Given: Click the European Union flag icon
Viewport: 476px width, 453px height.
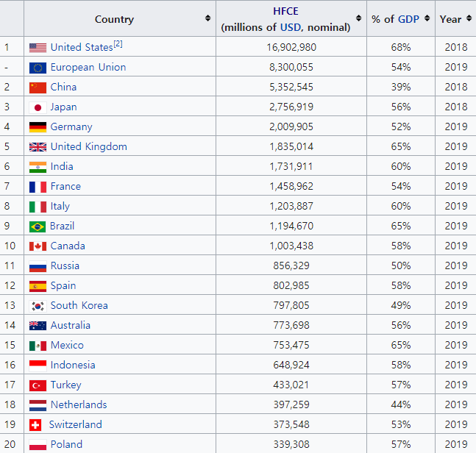Looking at the screenshot, I should coord(38,68).
